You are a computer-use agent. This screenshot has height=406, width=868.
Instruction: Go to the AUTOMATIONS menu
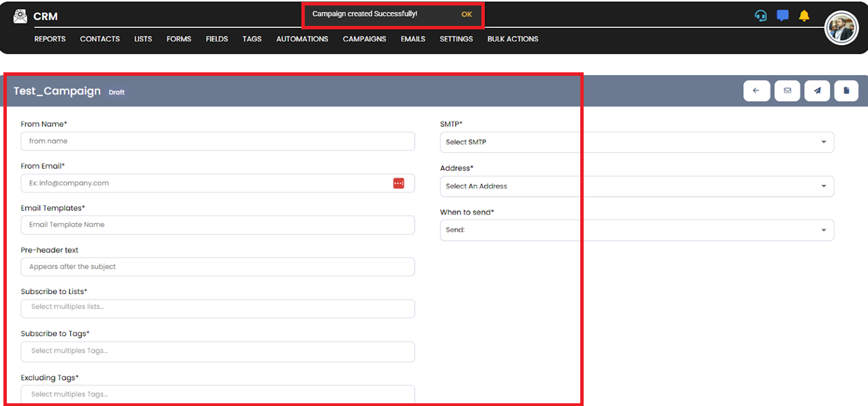[302, 39]
